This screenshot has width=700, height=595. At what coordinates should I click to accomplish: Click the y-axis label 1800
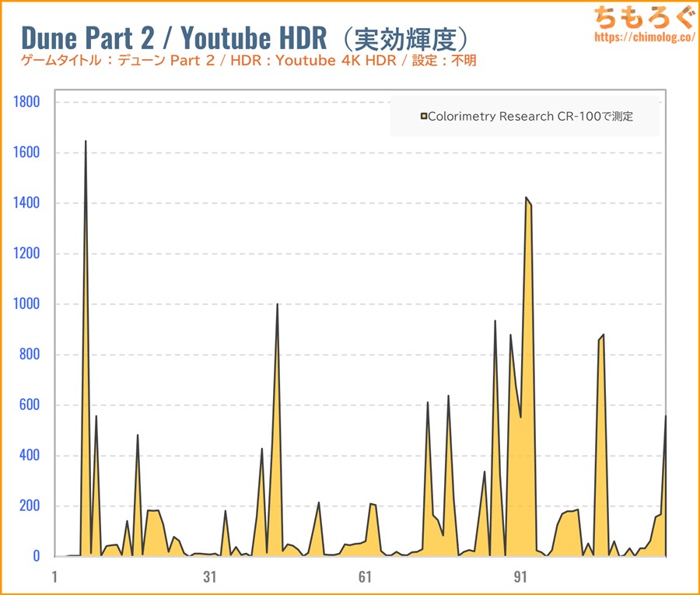[x=26, y=102]
